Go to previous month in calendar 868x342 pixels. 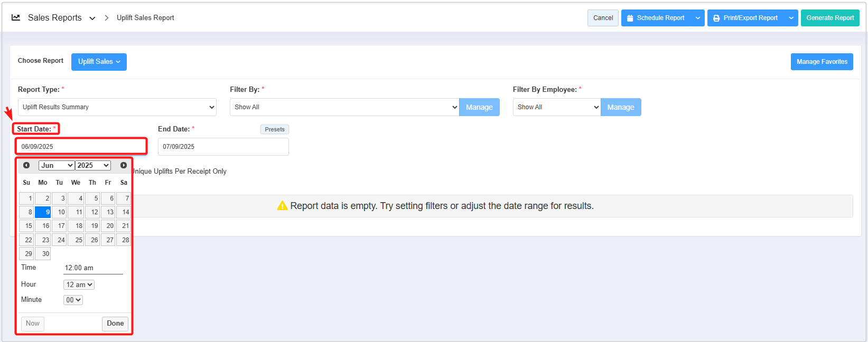tap(26, 165)
